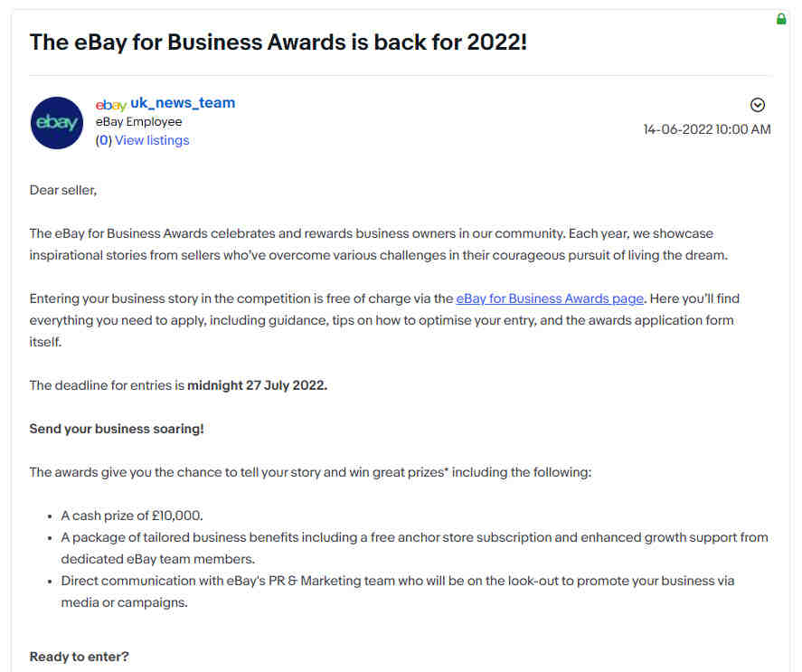Open the post options chevron menu

tap(758, 105)
